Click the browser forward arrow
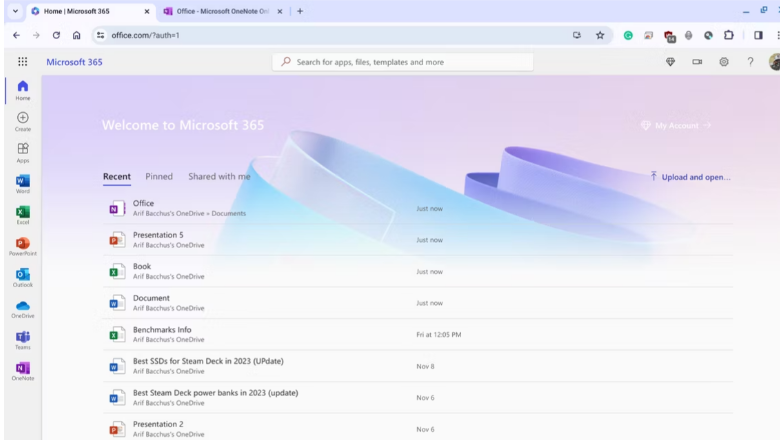This screenshot has height=440, width=780. pyautogui.click(x=36, y=35)
